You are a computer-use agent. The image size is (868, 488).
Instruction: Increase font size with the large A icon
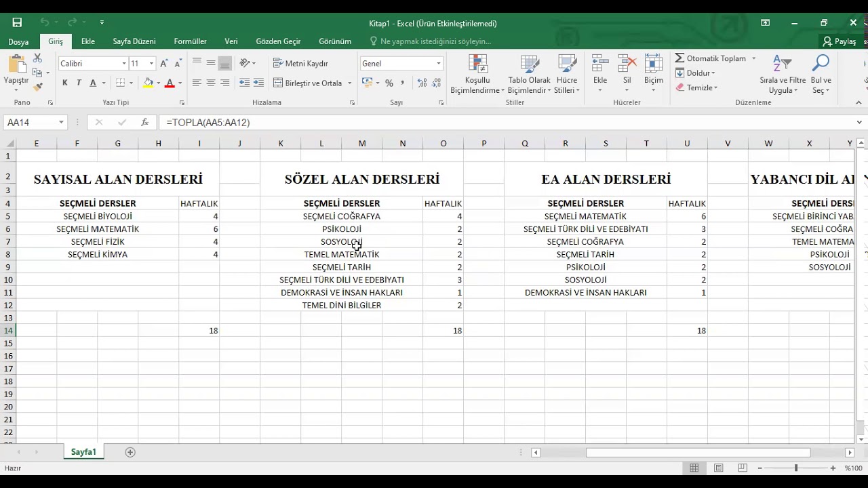pos(164,63)
